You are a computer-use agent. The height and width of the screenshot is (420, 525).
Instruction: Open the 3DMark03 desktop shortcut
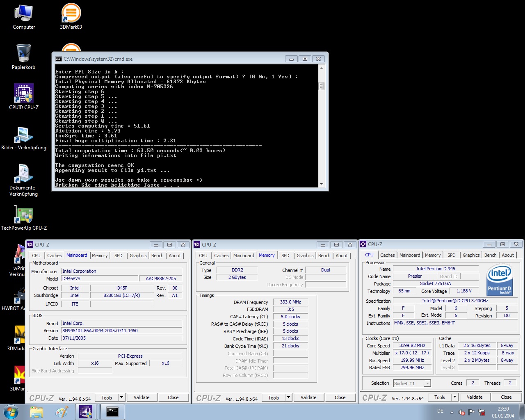pos(71,16)
